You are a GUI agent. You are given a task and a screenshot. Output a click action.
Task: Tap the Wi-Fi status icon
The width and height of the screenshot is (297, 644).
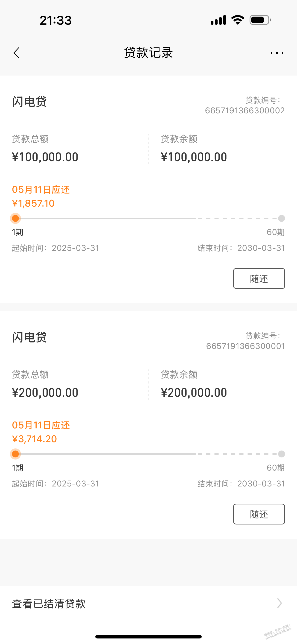pos(238,20)
